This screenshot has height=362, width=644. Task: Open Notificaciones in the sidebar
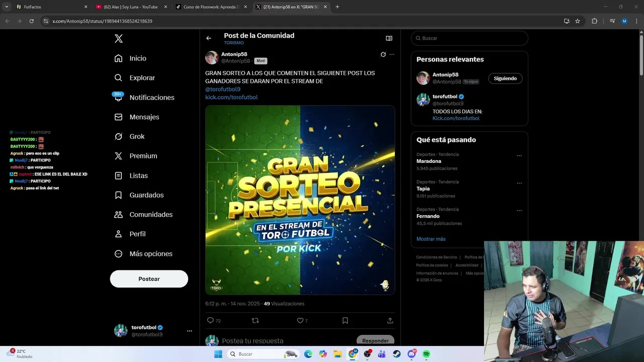[144, 98]
